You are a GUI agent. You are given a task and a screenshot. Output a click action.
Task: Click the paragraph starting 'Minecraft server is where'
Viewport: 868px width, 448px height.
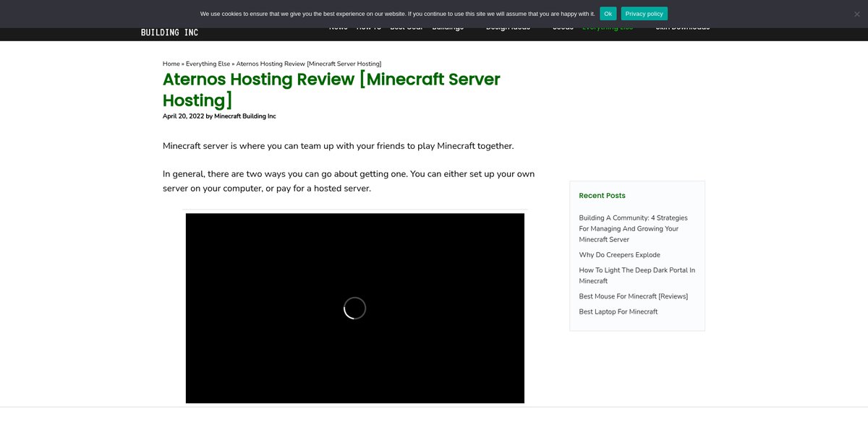[338, 146]
